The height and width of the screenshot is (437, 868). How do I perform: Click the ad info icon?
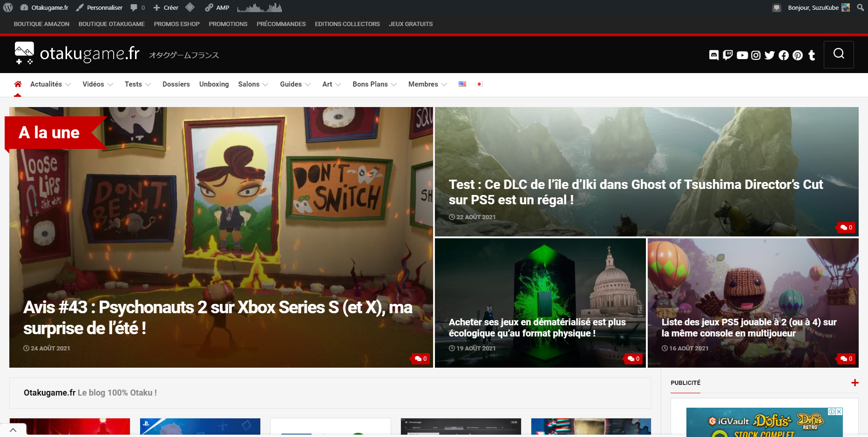tap(831, 411)
